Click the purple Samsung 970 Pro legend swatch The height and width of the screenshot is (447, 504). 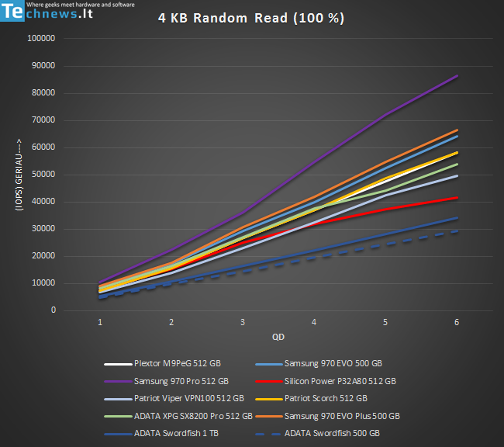pos(118,382)
